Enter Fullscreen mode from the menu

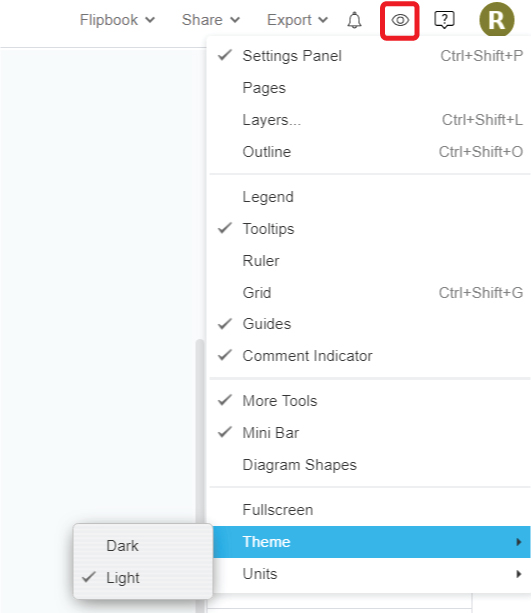pyautogui.click(x=370, y=510)
